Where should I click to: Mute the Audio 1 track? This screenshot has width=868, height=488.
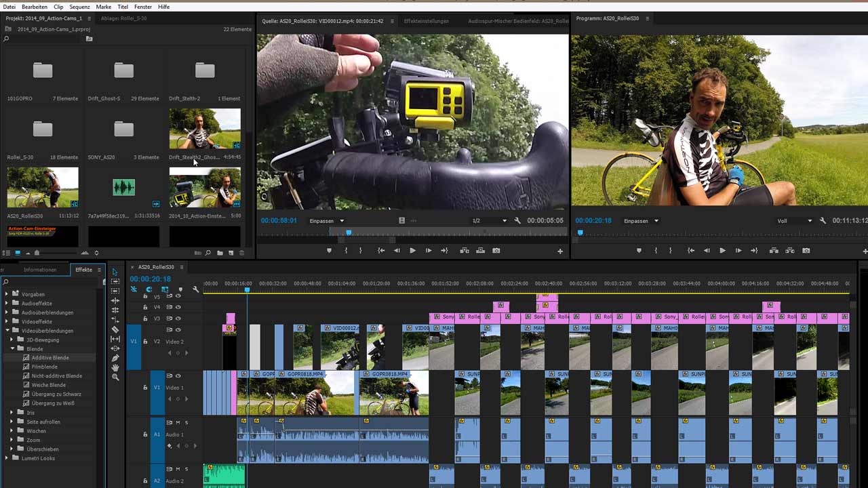click(178, 422)
